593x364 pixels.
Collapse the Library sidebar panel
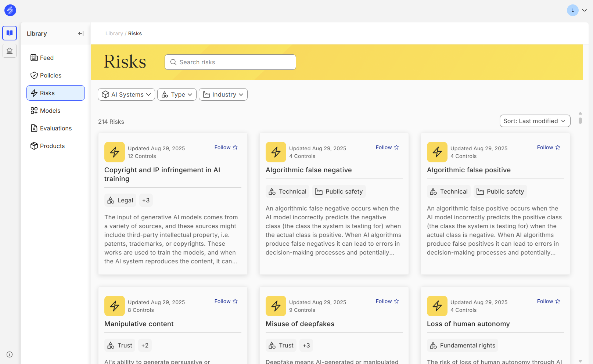[x=81, y=33]
